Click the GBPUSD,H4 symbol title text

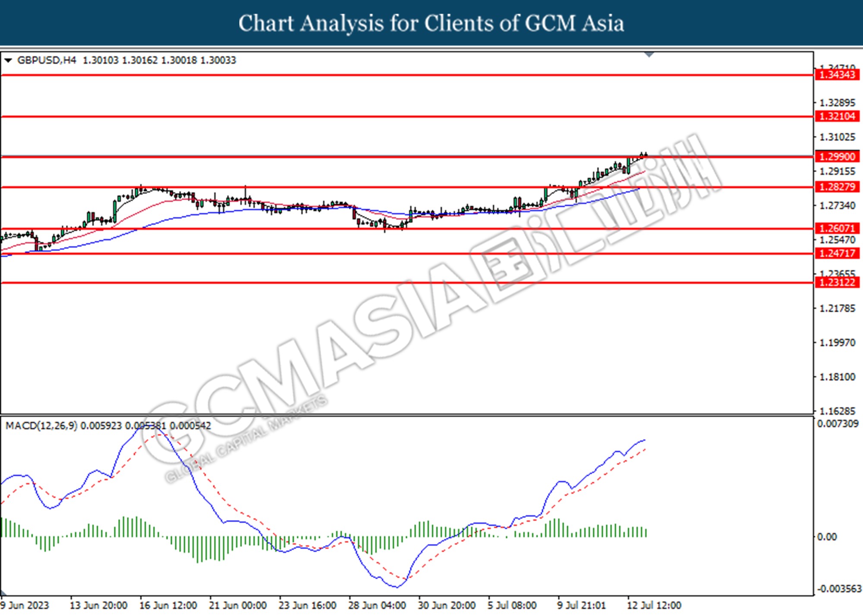47,60
